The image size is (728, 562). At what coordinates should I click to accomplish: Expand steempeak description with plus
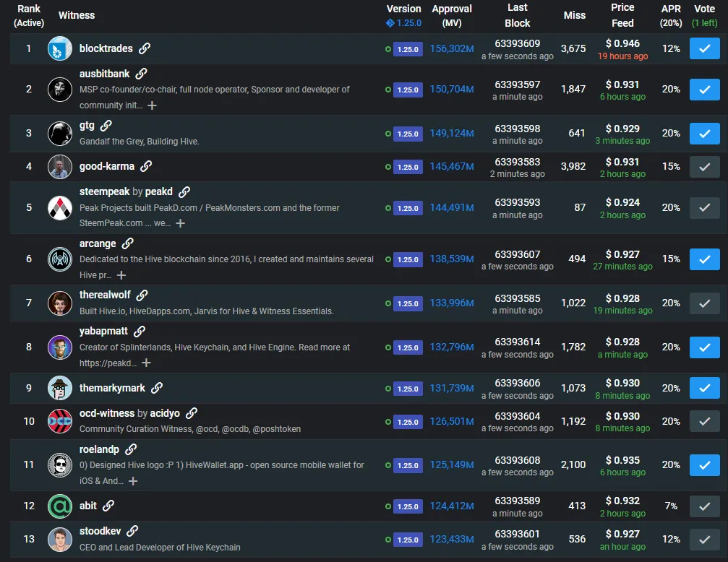click(x=180, y=224)
